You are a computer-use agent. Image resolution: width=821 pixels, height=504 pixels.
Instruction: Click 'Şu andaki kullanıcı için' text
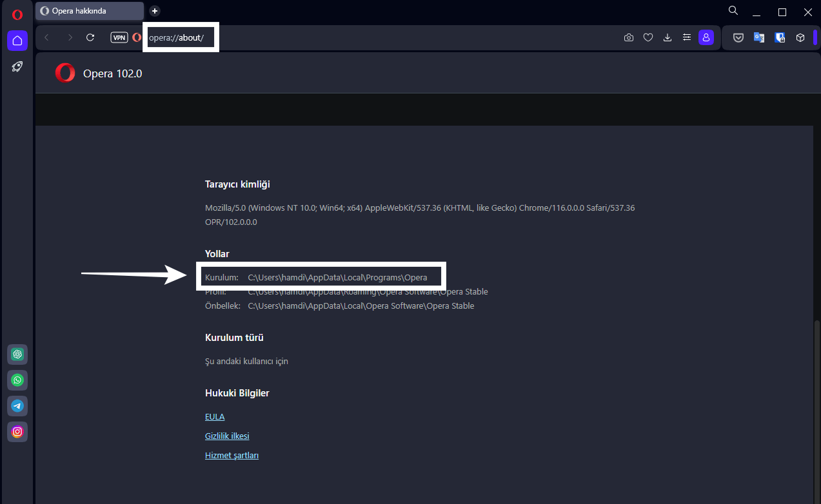click(x=246, y=362)
